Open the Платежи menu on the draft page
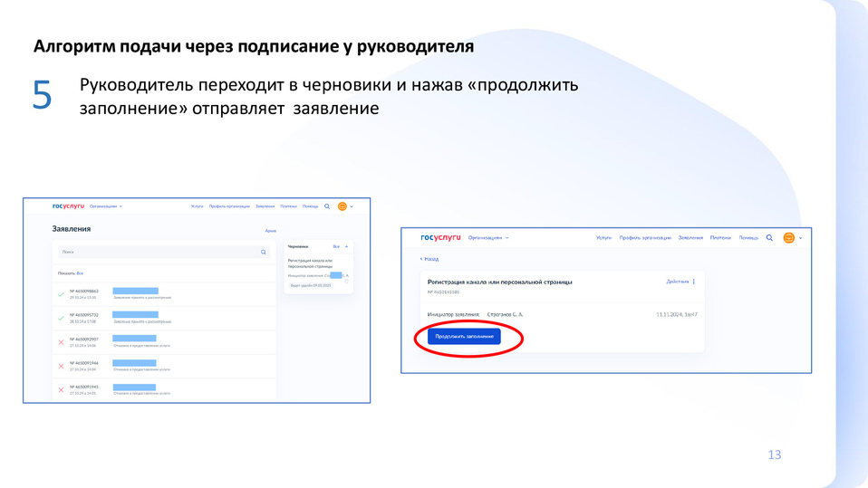 coord(720,238)
